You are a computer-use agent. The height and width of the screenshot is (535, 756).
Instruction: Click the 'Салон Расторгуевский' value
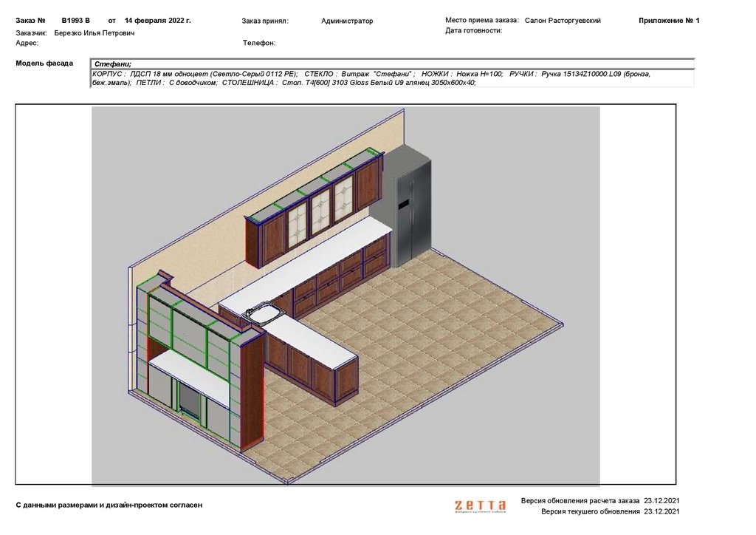(563, 20)
